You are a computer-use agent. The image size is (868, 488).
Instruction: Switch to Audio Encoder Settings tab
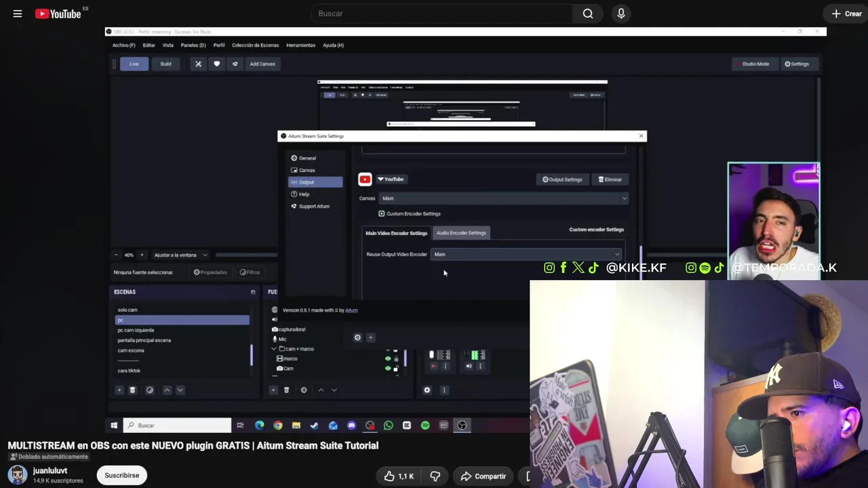pos(461,233)
